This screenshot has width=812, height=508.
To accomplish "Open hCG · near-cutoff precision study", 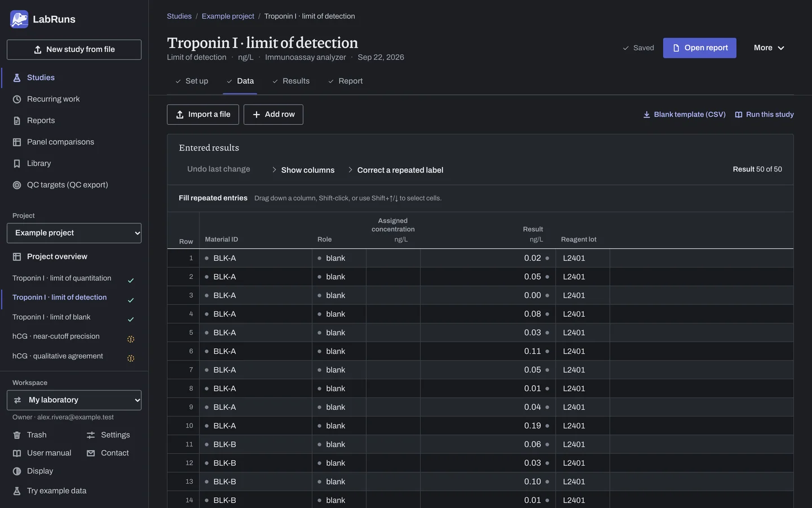I will pyautogui.click(x=74, y=337).
